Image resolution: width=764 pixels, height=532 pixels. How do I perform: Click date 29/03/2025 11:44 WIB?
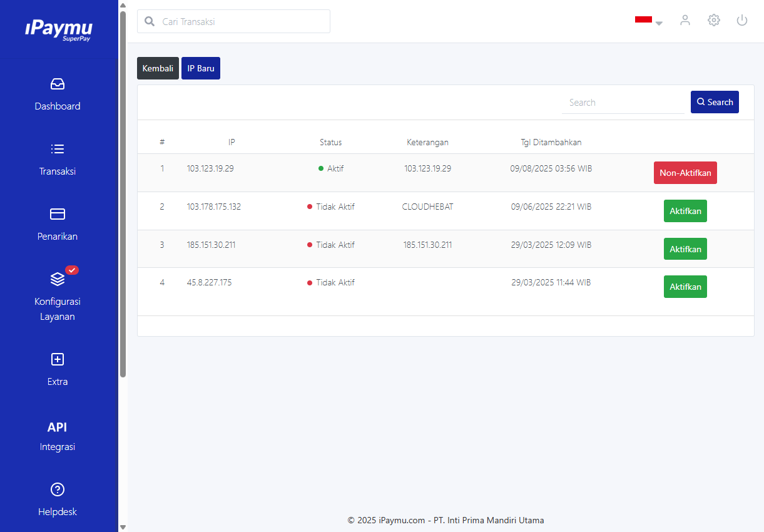pyautogui.click(x=551, y=282)
